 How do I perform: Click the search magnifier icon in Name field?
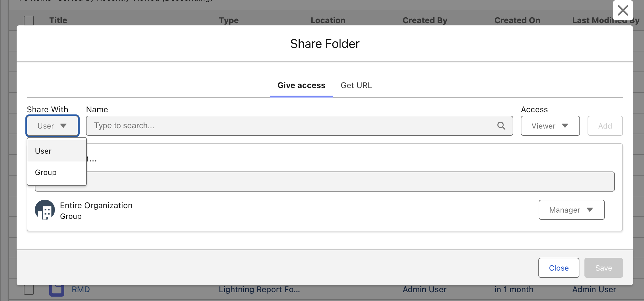[x=501, y=126]
